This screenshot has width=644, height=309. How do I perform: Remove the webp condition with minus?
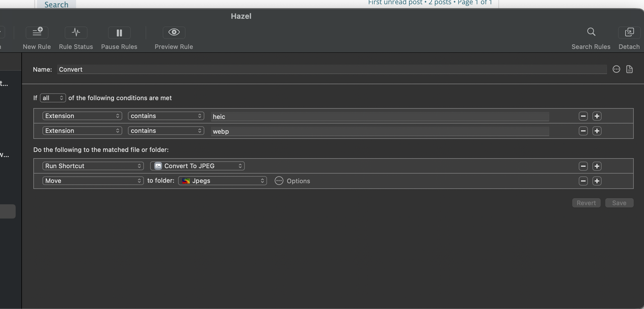583,131
